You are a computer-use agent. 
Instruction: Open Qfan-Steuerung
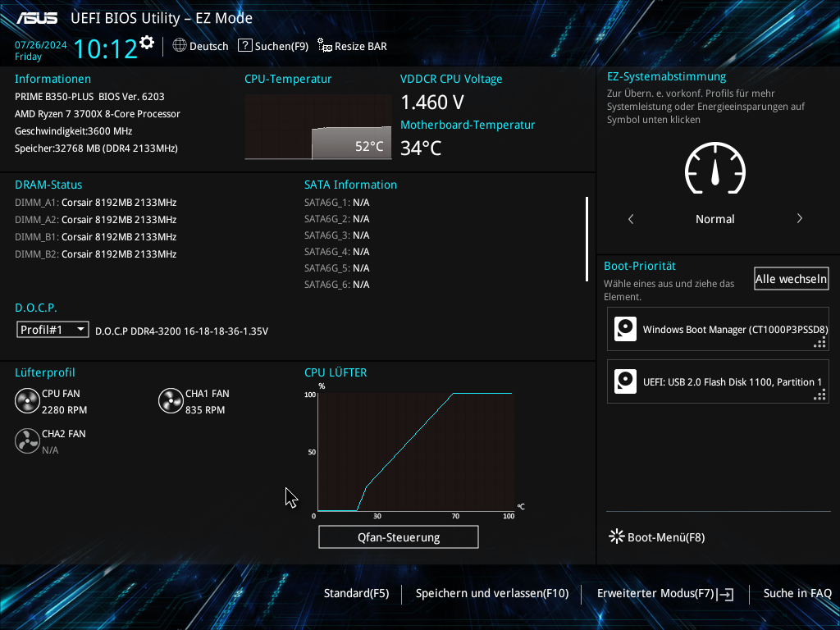click(x=399, y=536)
